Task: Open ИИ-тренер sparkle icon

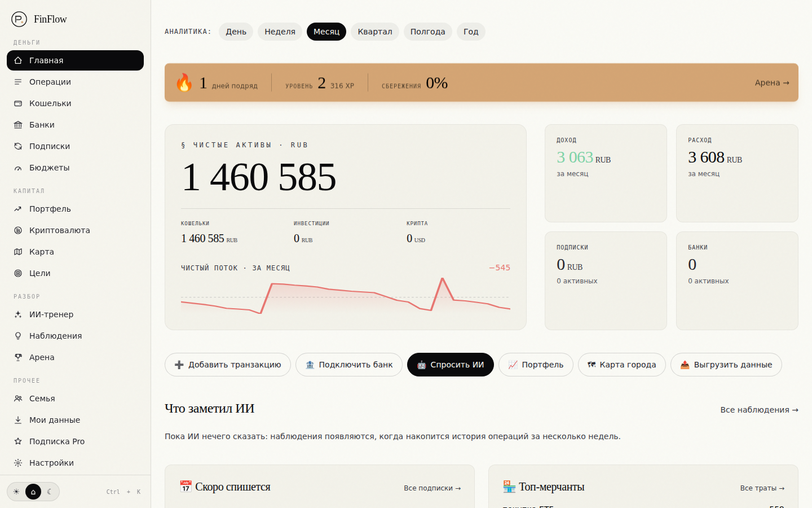Action: (18, 314)
